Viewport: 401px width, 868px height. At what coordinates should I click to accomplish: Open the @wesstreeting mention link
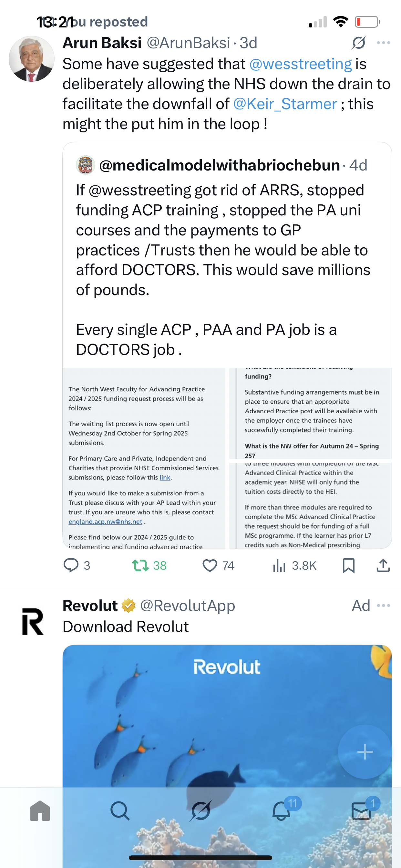click(301, 64)
